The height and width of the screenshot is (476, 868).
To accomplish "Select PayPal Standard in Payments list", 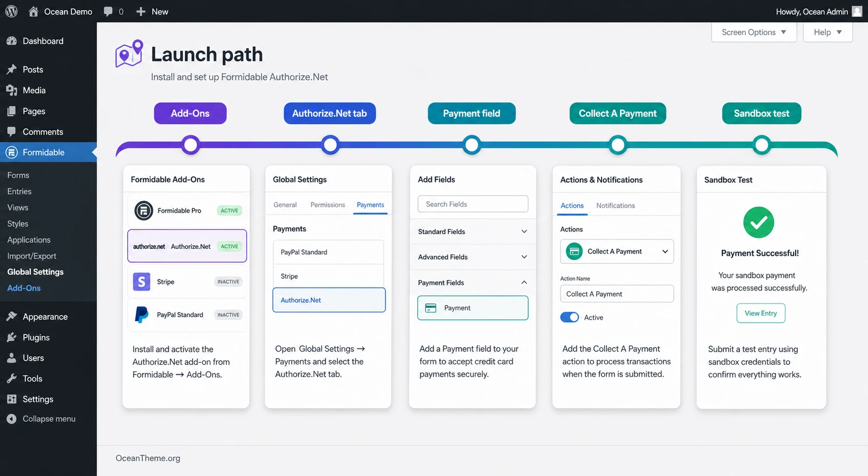I will click(328, 252).
